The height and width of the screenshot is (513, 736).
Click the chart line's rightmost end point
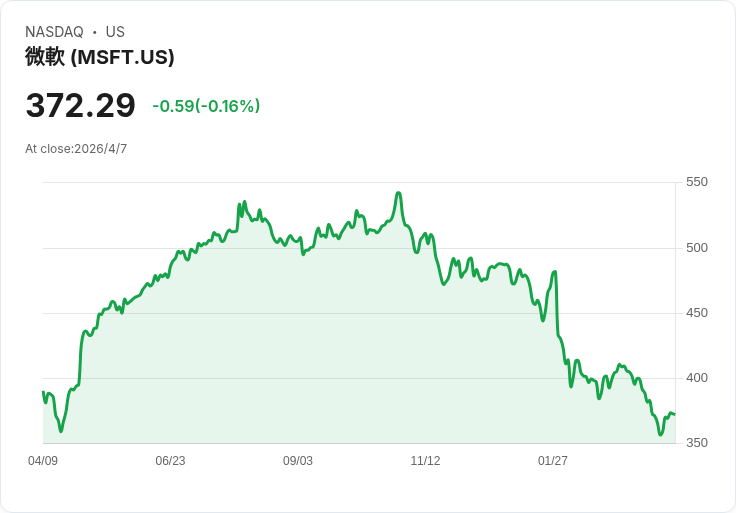675,414
